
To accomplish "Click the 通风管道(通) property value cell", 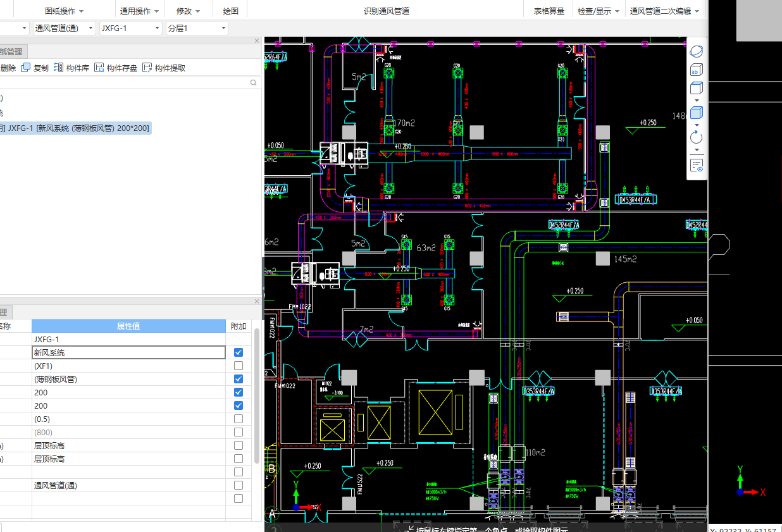I will [x=128, y=485].
